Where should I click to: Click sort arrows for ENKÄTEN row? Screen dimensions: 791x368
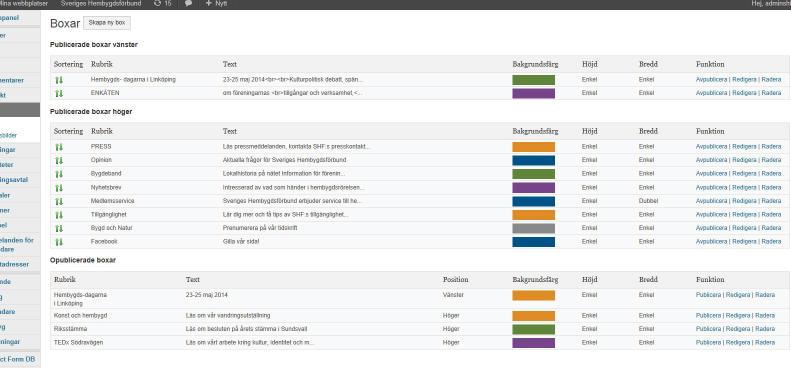tap(59, 93)
